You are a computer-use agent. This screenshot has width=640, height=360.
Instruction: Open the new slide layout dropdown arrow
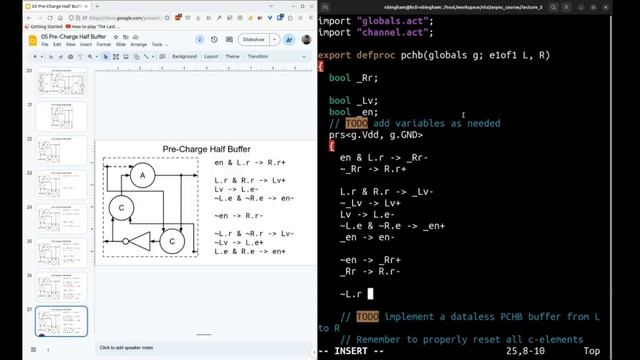(x=41, y=57)
